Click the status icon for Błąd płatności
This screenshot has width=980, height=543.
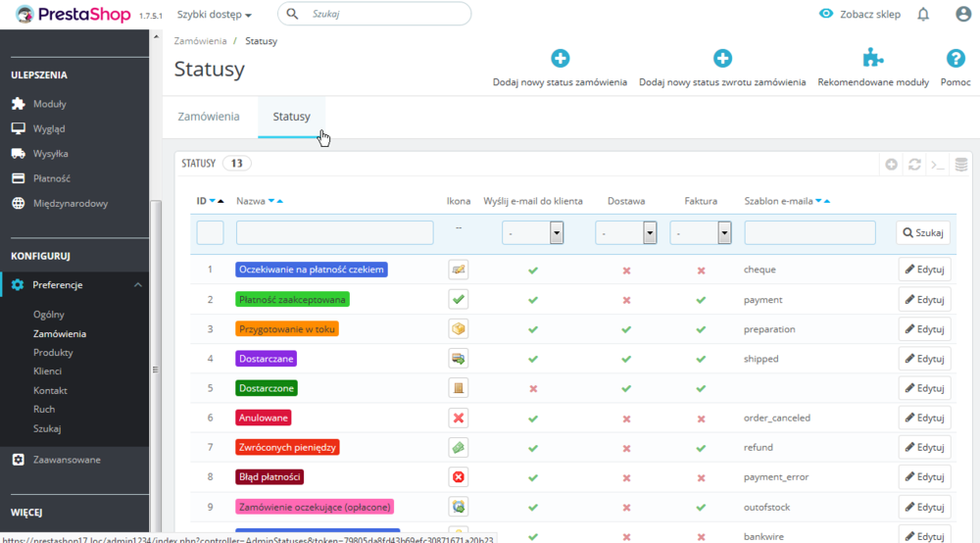pyautogui.click(x=458, y=477)
